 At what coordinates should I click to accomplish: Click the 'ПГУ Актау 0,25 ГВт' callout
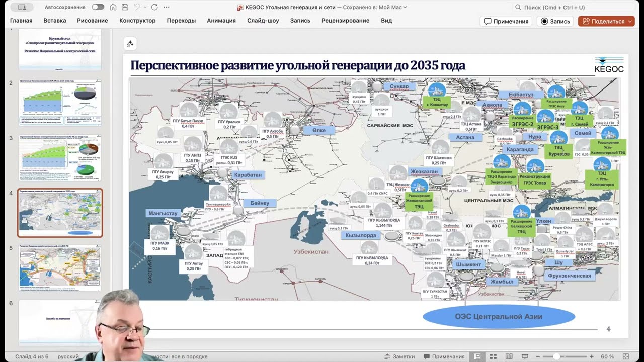coord(193,266)
